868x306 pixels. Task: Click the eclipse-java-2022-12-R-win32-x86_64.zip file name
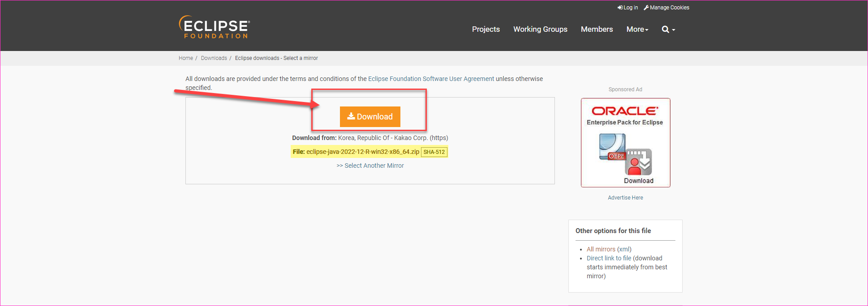click(363, 152)
